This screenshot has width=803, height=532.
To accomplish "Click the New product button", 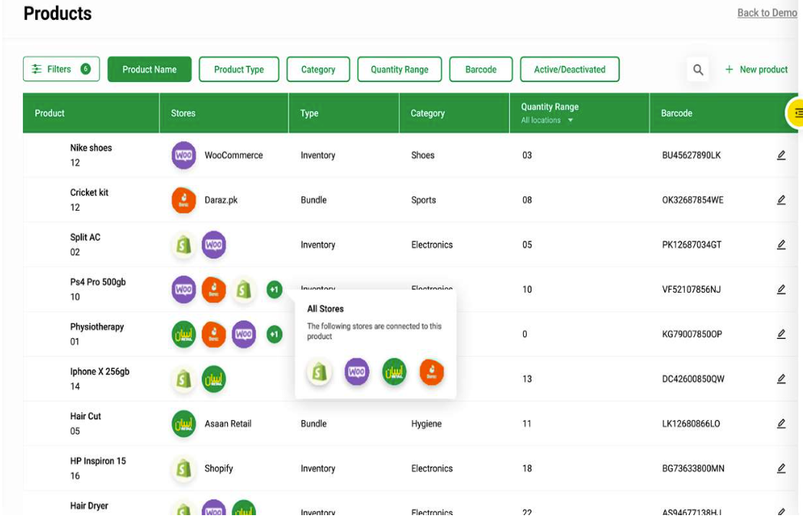I will point(756,69).
